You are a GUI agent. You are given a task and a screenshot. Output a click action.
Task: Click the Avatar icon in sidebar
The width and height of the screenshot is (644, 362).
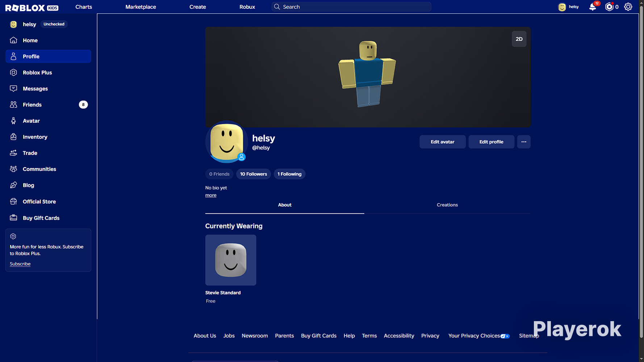[13, 121]
